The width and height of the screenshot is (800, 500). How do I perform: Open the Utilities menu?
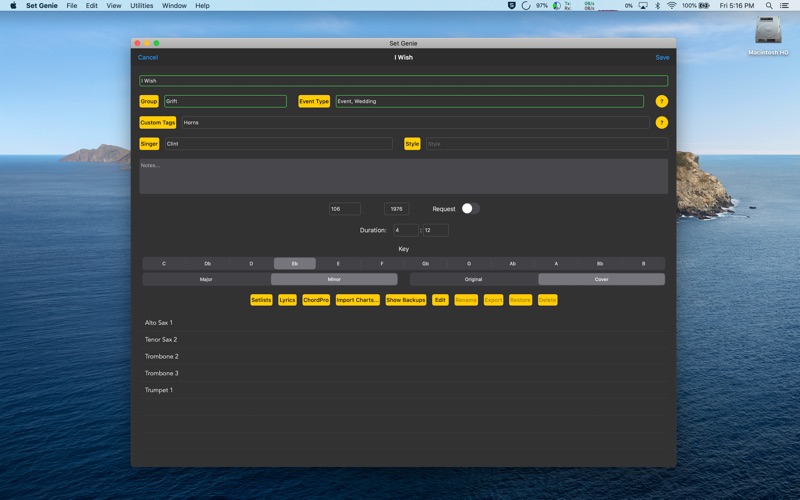click(141, 6)
